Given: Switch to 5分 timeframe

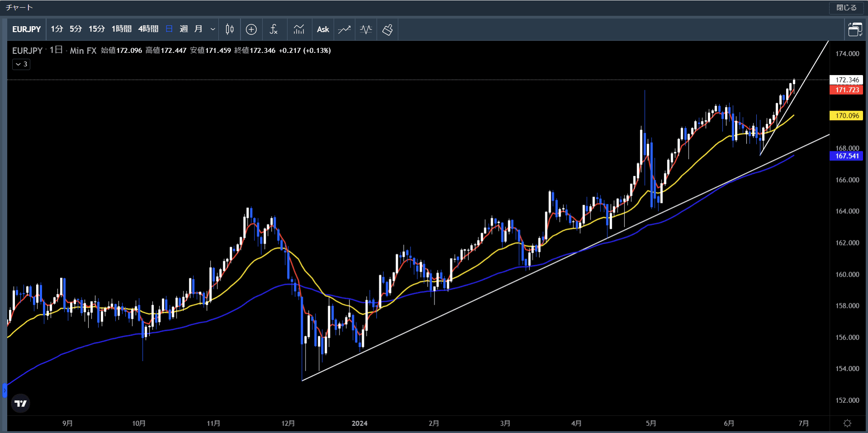Looking at the screenshot, I should click(x=76, y=29).
